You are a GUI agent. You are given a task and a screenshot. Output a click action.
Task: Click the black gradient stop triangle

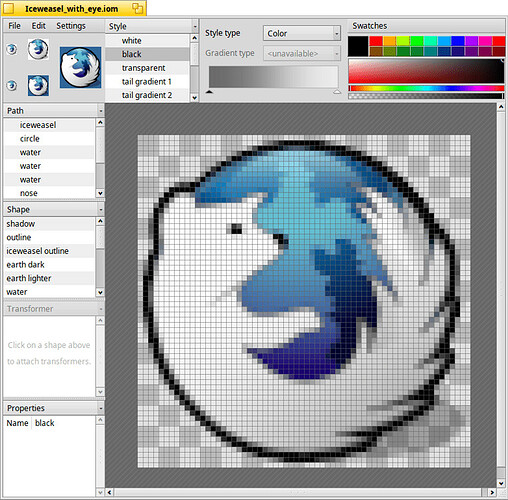(x=209, y=92)
